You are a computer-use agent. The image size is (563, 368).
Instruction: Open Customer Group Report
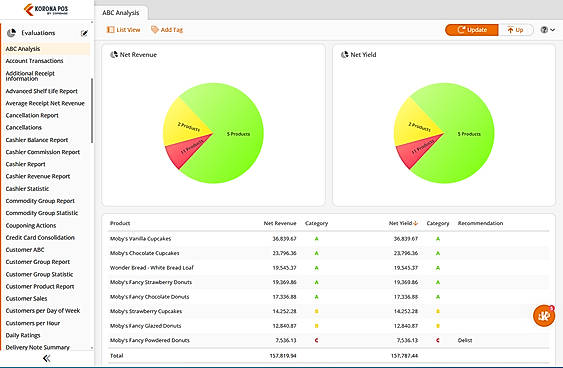(x=38, y=262)
